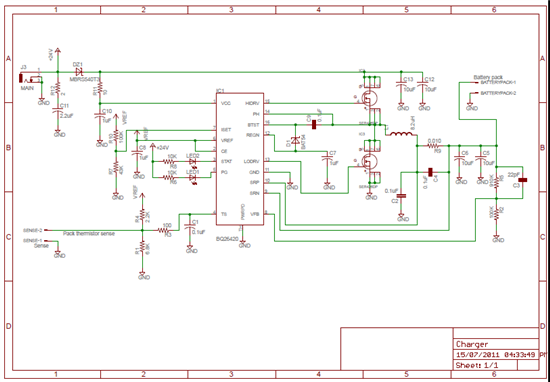Select the L1 8.2uH inductor symbol
The width and height of the screenshot is (550, 382).
(401, 134)
